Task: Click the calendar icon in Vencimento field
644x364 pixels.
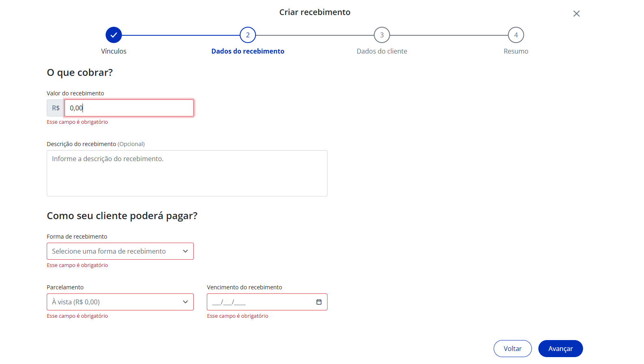Action: tap(319, 302)
